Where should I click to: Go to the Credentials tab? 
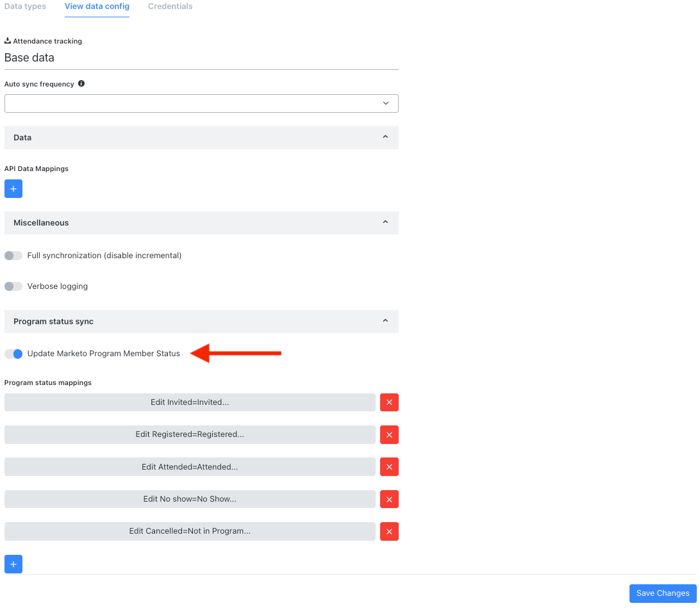170,6
